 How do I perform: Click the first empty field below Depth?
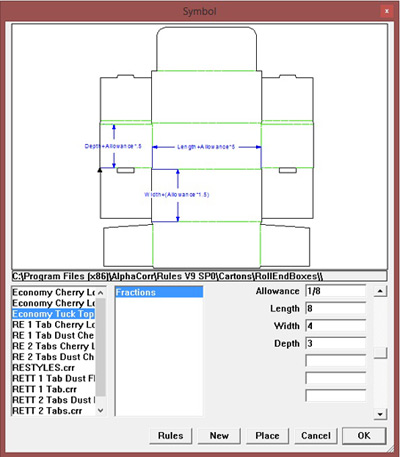pyautogui.click(x=336, y=361)
